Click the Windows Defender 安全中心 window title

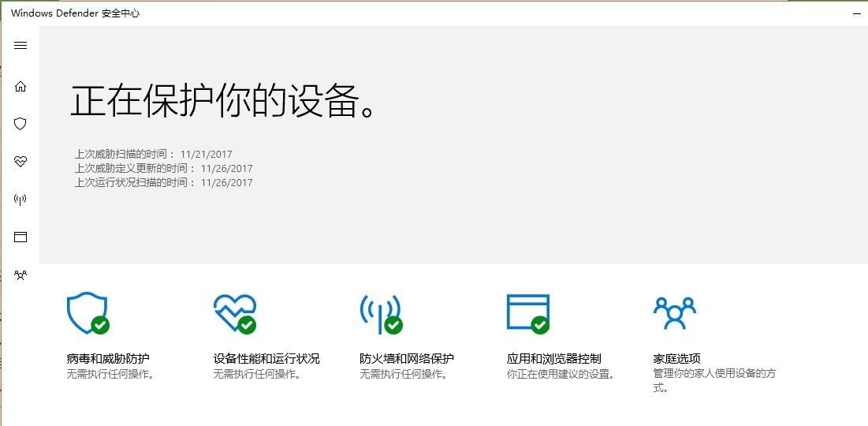[75, 13]
